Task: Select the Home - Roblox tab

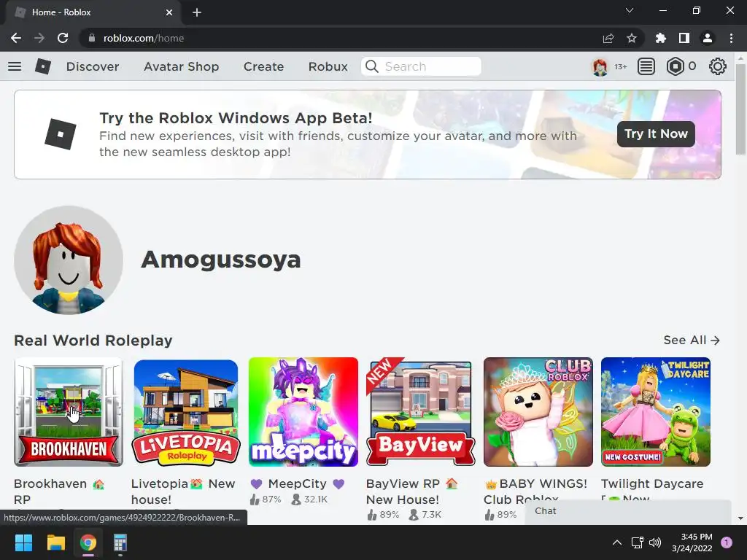Action: coord(93,12)
